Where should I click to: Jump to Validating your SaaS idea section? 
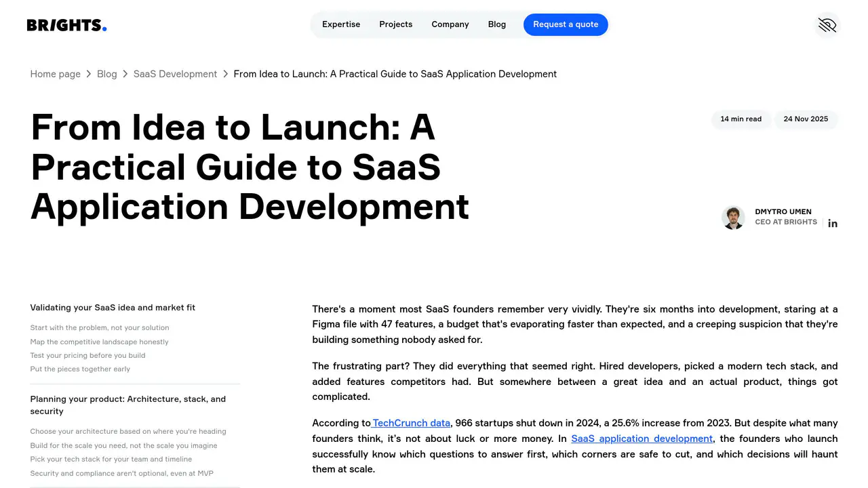pos(113,308)
